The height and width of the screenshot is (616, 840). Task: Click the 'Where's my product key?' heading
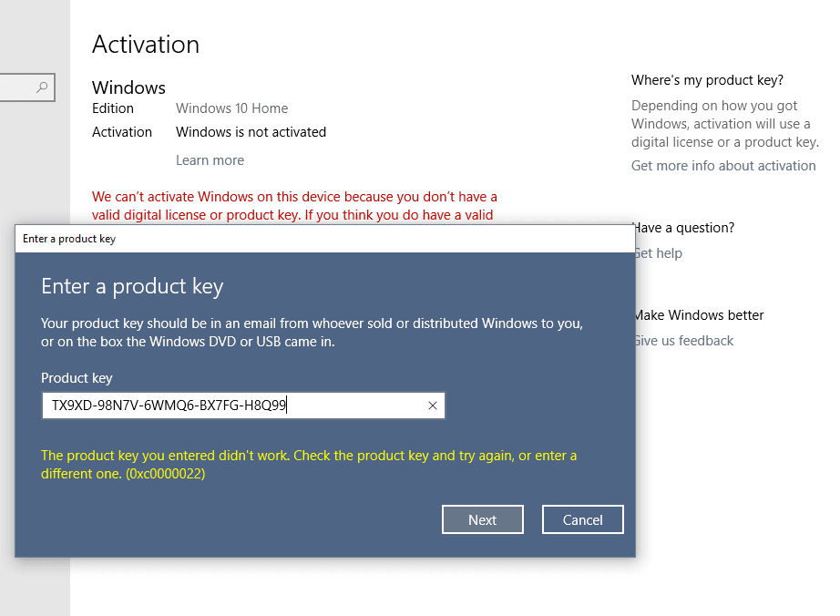(707, 80)
